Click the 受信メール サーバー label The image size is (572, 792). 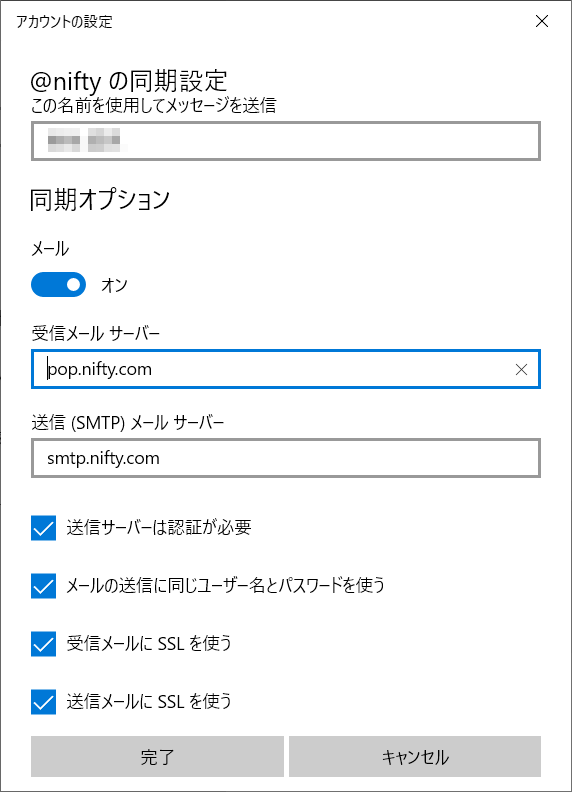point(96,333)
